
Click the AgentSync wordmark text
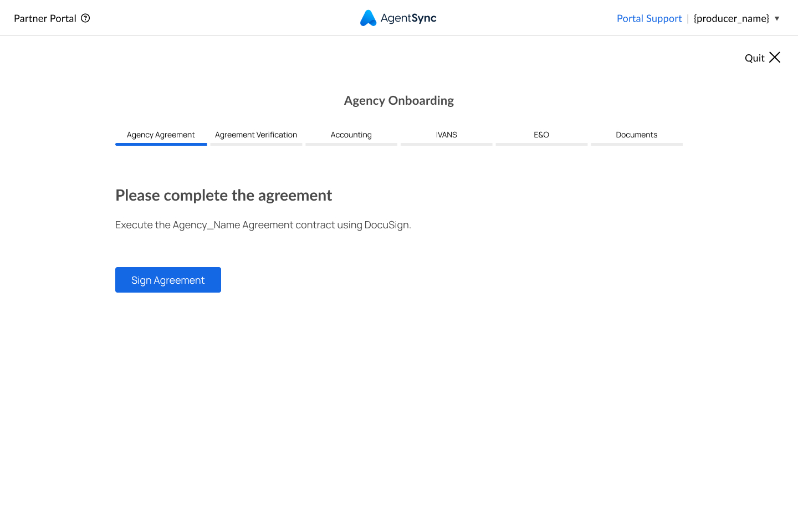tap(408, 18)
